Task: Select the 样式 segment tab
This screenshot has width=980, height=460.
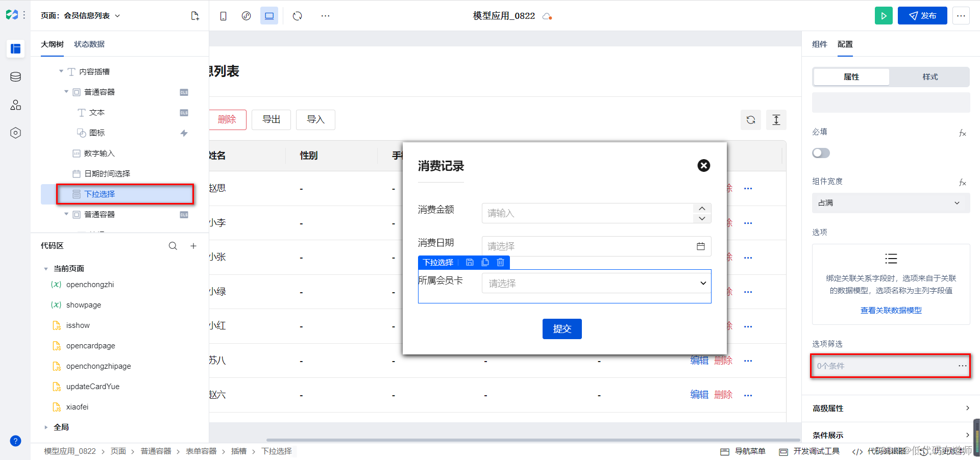Action: click(930, 77)
